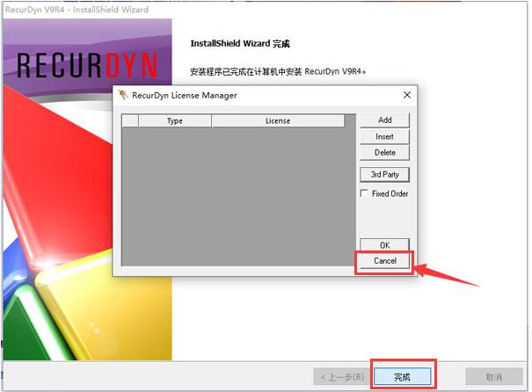Viewport: 532px width, 392px height.
Task: Click the RecurDyn License Manager title text
Action: [185, 95]
